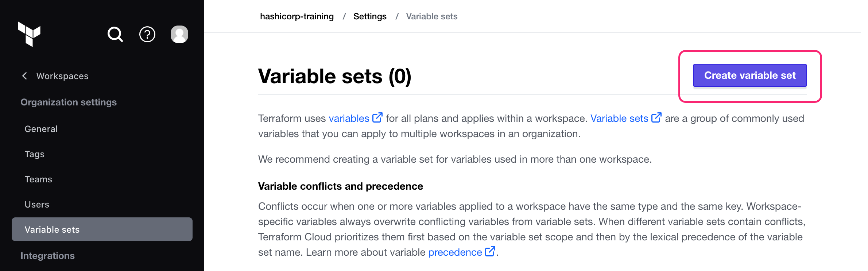Click the 'variables' hyperlink in the description
The image size is (868, 271).
[x=349, y=118]
